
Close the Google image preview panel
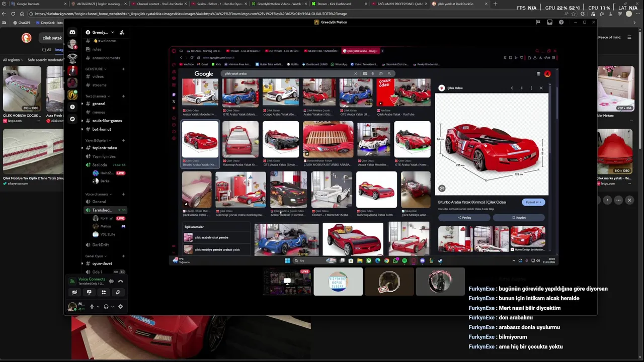pyautogui.click(x=541, y=88)
